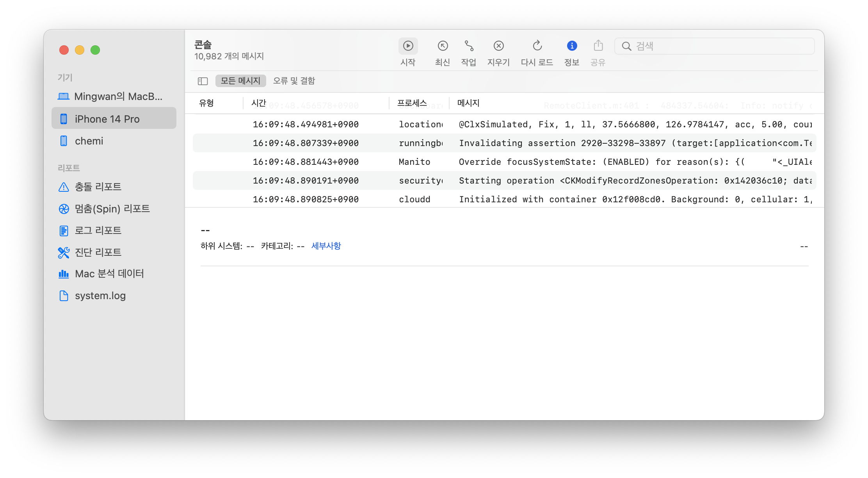Open 진단 리포트 diagnostic reports
868x478 pixels.
click(x=98, y=253)
